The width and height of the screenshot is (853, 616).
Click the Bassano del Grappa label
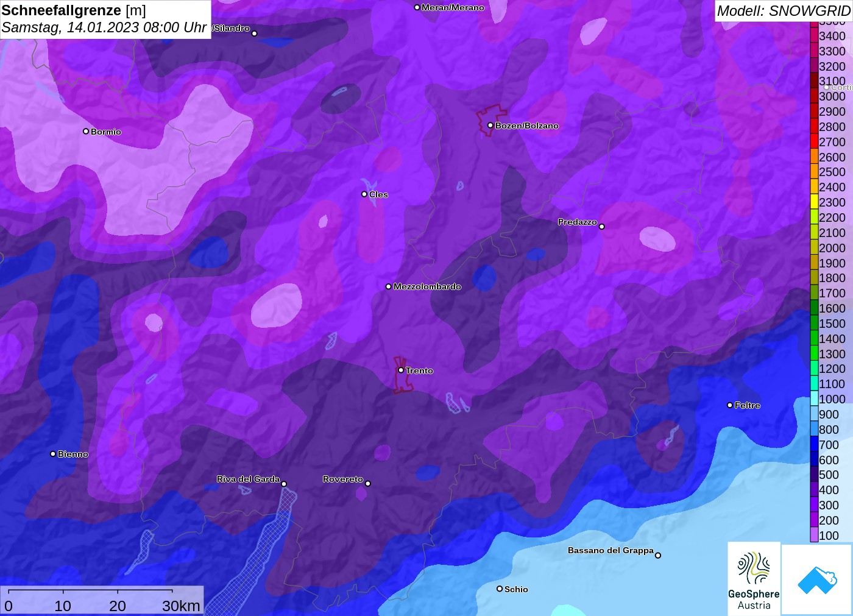point(611,550)
